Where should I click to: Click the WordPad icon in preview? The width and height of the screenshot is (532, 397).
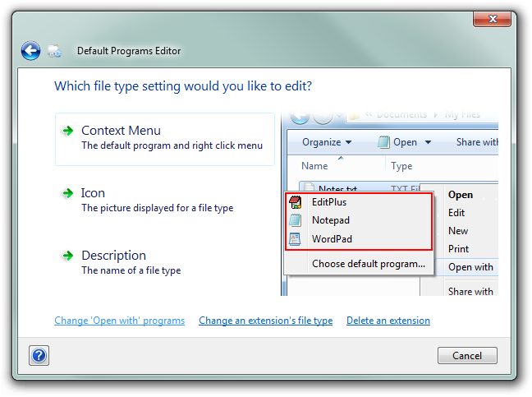[296, 239]
